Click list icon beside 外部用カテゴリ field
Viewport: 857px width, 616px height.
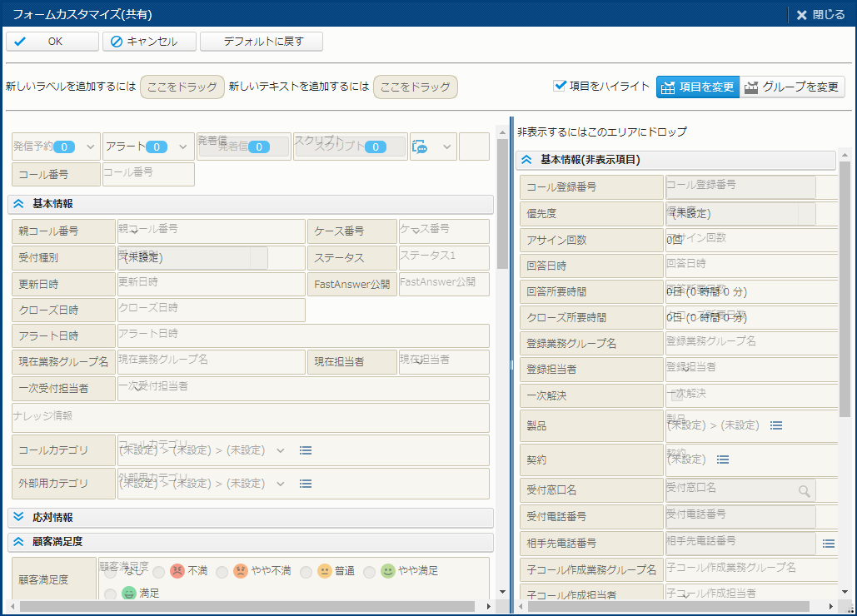pyautogui.click(x=306, y=484)
